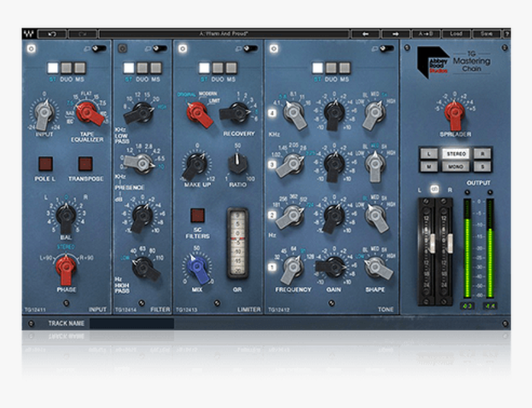Click the Abbey Road Studios logo
This screenshot has height=408, width=532.
click(433, 61)
